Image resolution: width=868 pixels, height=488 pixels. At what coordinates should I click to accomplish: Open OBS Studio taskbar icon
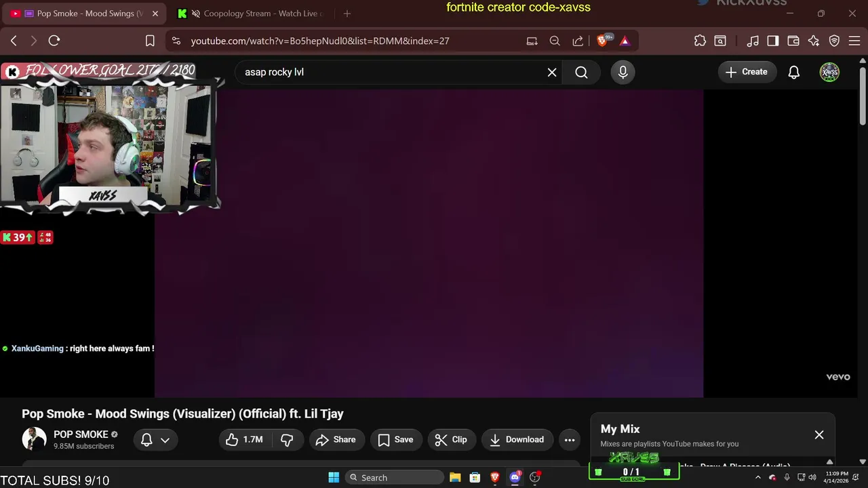[x=535, y=477]
